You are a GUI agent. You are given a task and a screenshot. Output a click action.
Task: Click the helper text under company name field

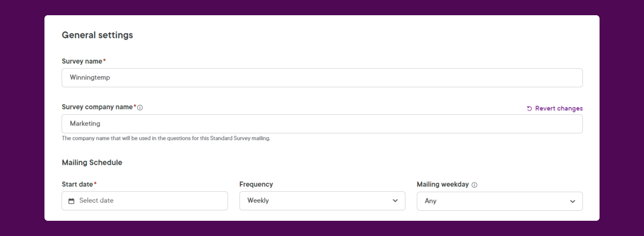166,138
